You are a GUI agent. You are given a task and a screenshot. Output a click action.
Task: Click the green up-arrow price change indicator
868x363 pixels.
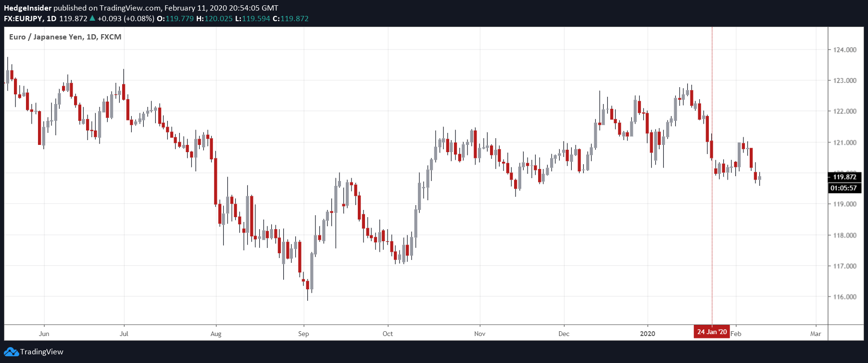92,18
